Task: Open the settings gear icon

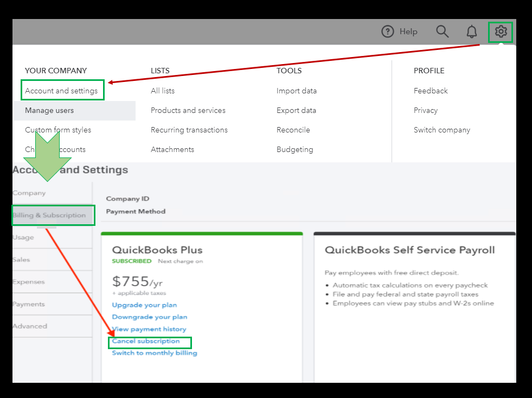Action: click(501, 31)
